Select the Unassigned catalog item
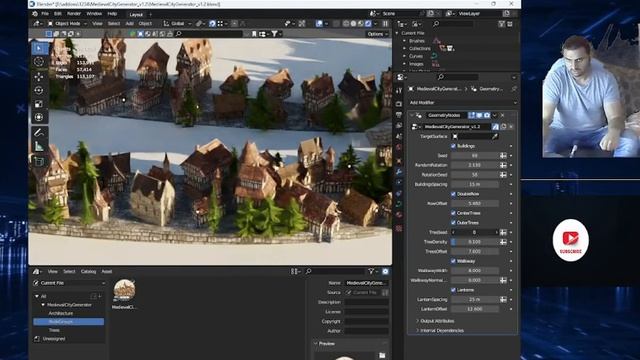 click(x=53, y=339)
